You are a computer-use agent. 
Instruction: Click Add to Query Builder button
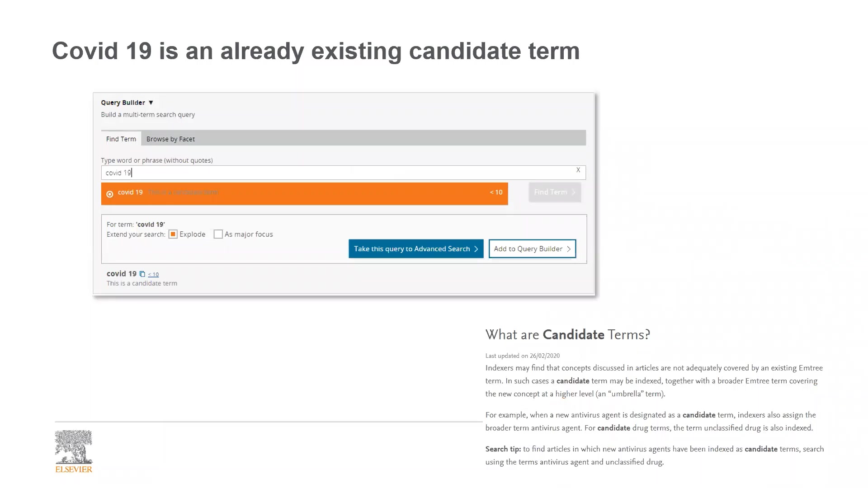point(531,249)
